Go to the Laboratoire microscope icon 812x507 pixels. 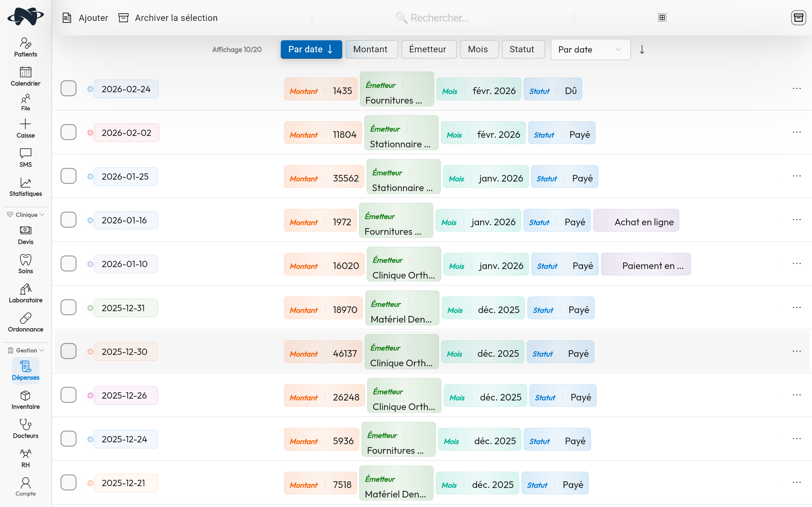point(25,289)
